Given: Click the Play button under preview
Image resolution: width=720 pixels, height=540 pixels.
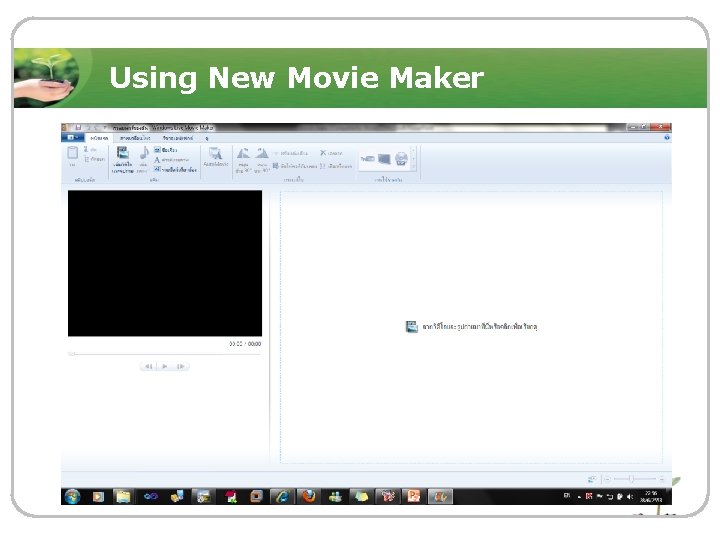Looking at the screenshot, I should 165,366.
